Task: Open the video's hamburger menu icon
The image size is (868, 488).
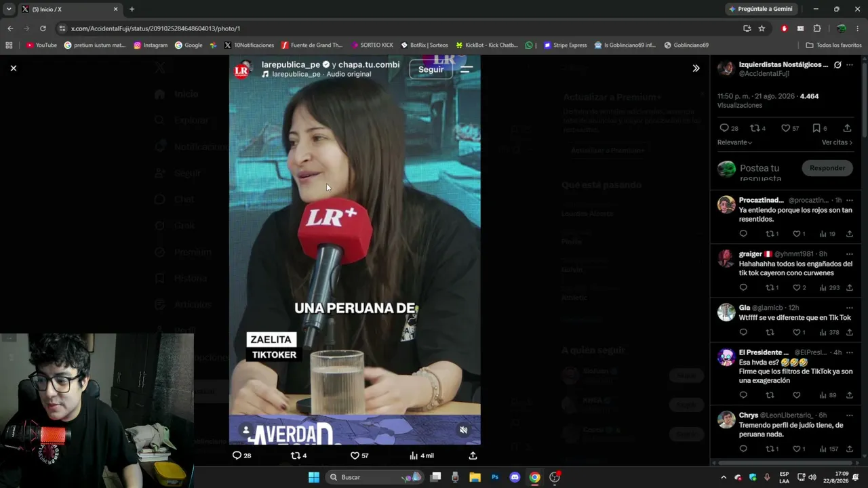Action: tap(467, 69)
